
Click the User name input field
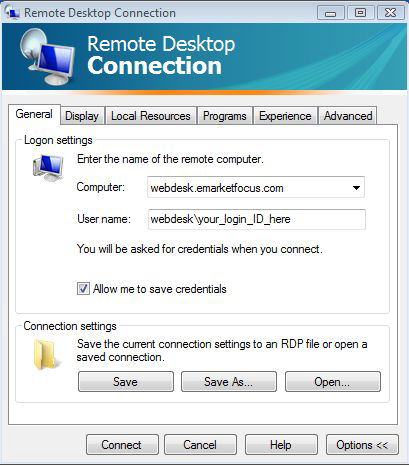[x=257, y=219]
